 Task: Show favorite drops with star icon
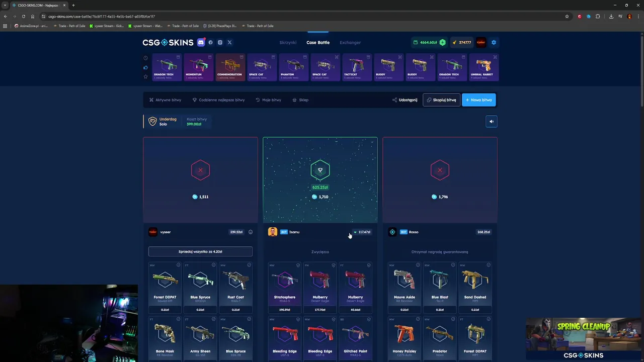point(146,76)
